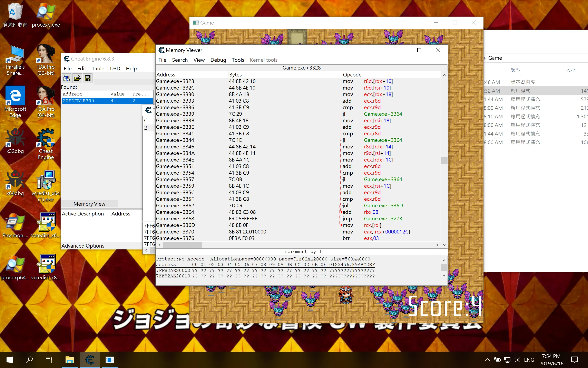
Task: Launch procexp64 desktop icon
Action: point(15,267)
